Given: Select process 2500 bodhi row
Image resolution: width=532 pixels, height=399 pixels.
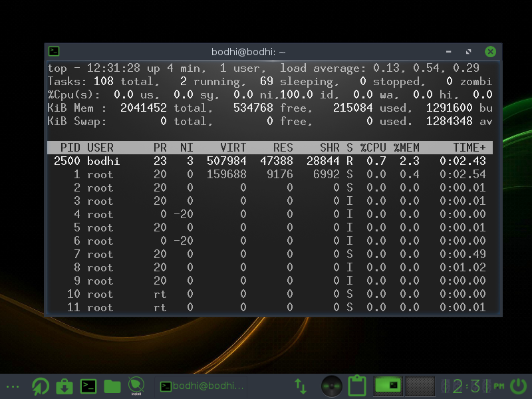Looking at the screenshot, I should coord(270,161).
